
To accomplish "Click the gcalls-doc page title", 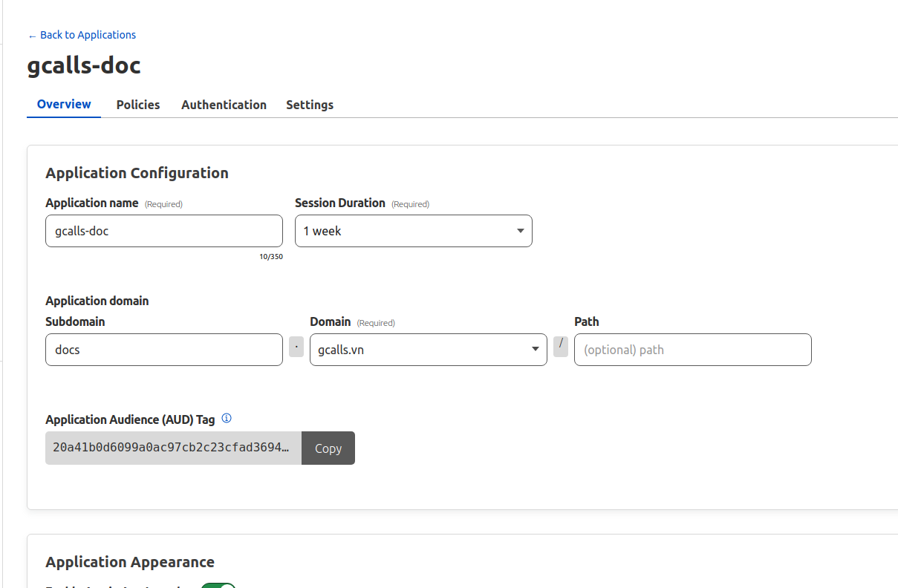I will [84, 66].
